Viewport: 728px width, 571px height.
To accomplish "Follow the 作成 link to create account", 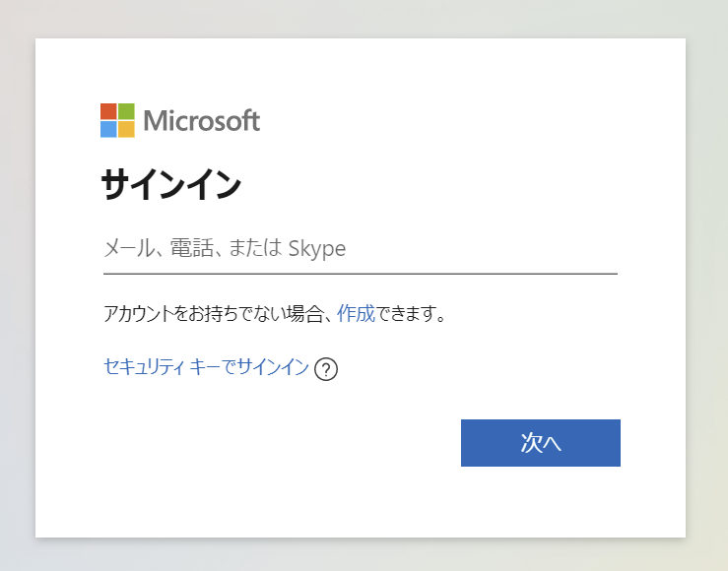I will pos(356,314).
